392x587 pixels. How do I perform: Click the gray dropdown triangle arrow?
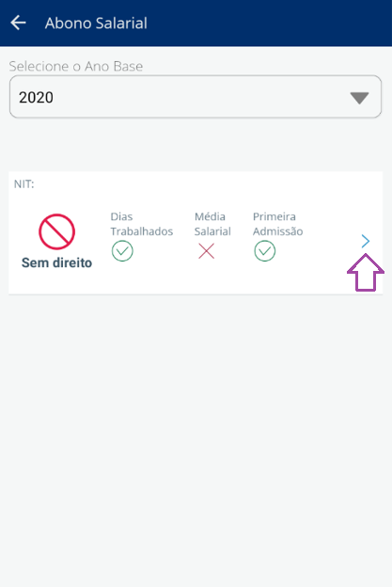coord(359,98)
